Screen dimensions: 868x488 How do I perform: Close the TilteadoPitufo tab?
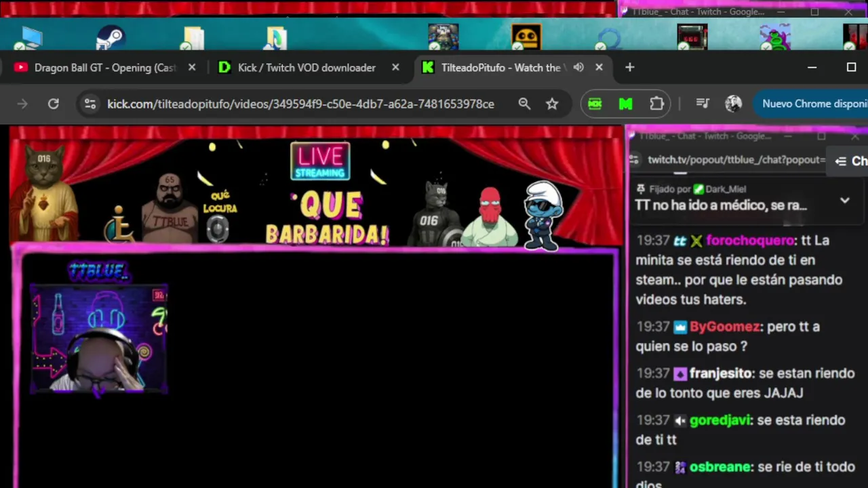(x=599, y=67)
